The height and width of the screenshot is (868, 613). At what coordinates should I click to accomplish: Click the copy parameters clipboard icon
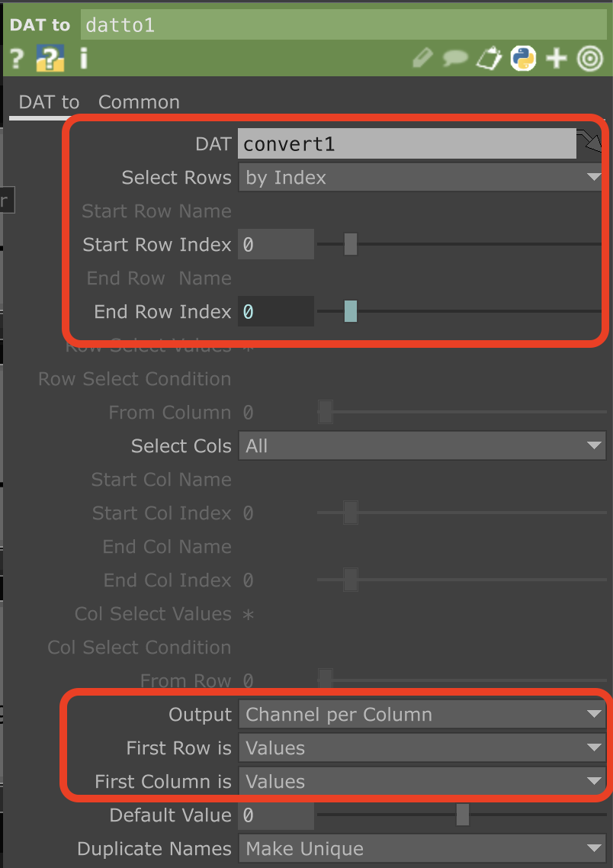click(x=489, y=58)
